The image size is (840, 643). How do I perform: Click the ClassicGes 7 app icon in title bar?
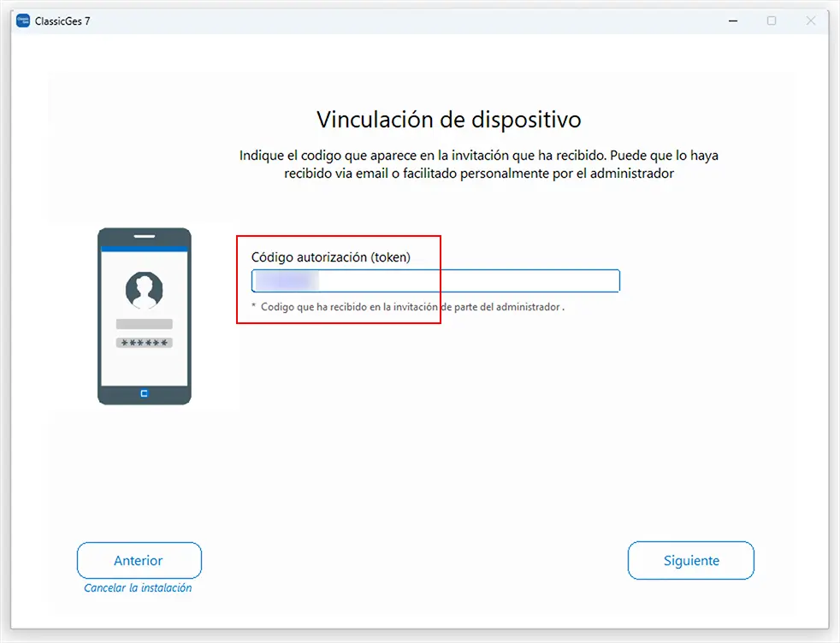(23, 21)
